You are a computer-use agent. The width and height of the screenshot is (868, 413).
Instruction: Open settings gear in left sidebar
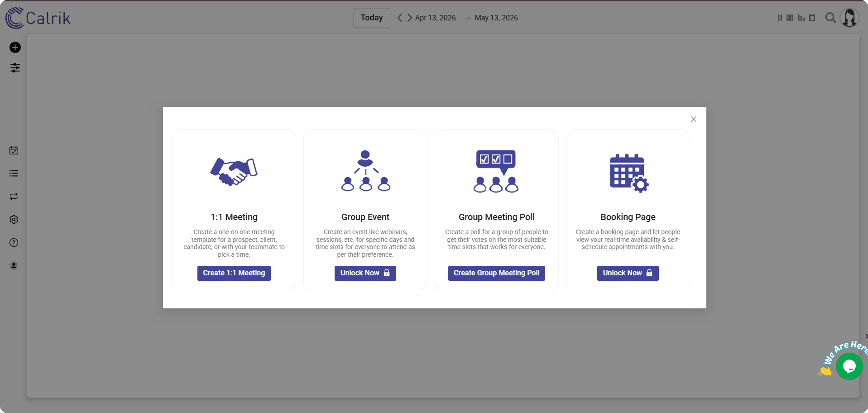14,220
